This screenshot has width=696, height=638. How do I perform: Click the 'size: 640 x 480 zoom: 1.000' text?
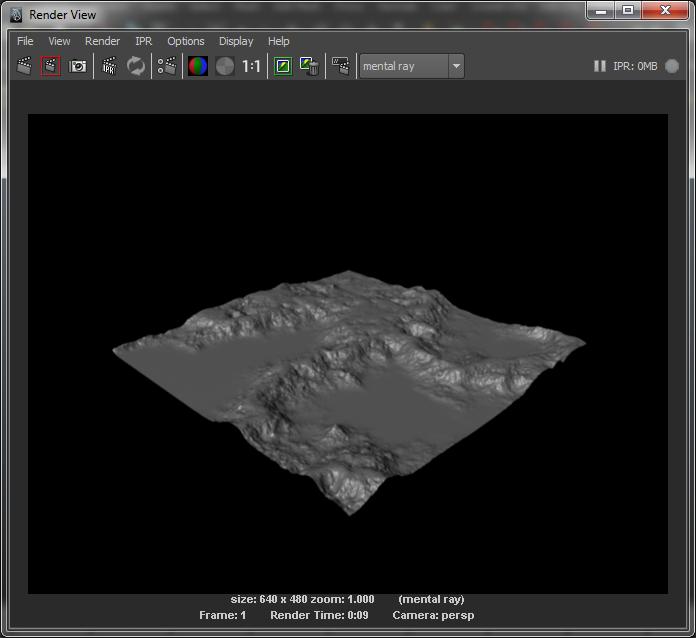302,599
